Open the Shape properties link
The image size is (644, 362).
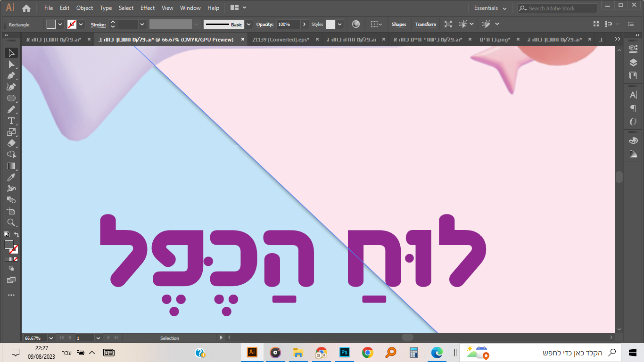(399, 25)
